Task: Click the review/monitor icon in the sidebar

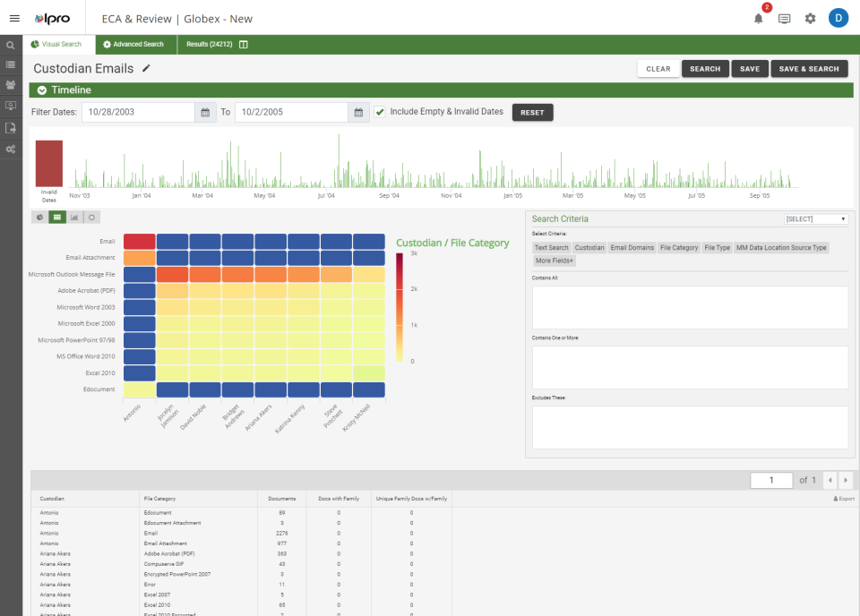Action: pyautogui.click(x=10, y=107)
